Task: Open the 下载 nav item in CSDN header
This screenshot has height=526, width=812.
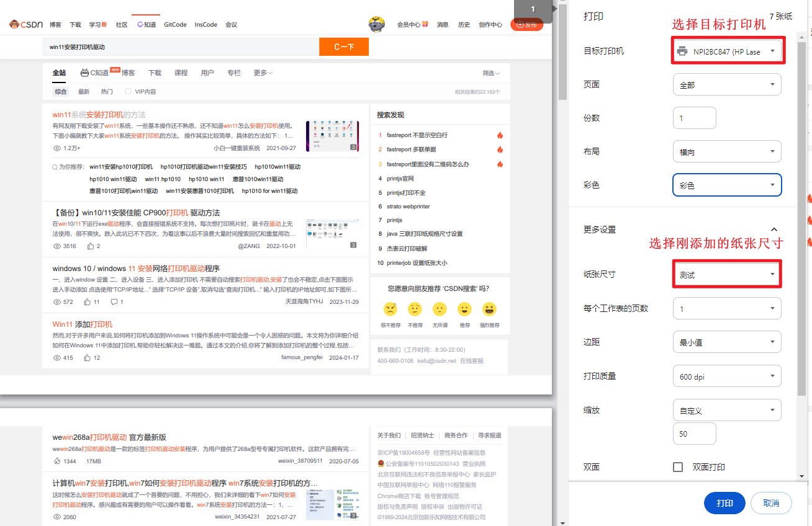Action: click(x=75, y=25)
